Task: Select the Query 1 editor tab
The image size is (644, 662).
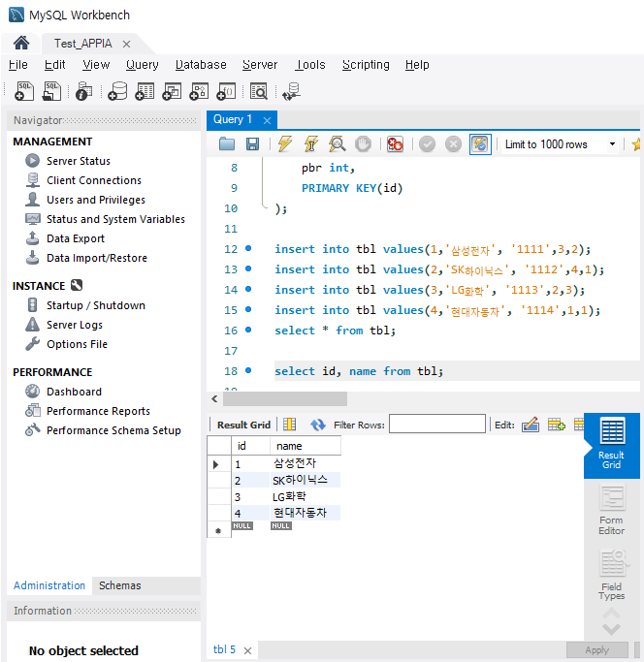Action: click(233, 119)
